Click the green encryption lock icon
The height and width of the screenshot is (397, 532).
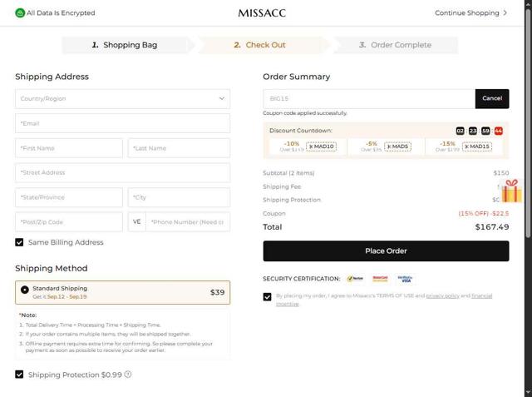[x=20, y=13]
